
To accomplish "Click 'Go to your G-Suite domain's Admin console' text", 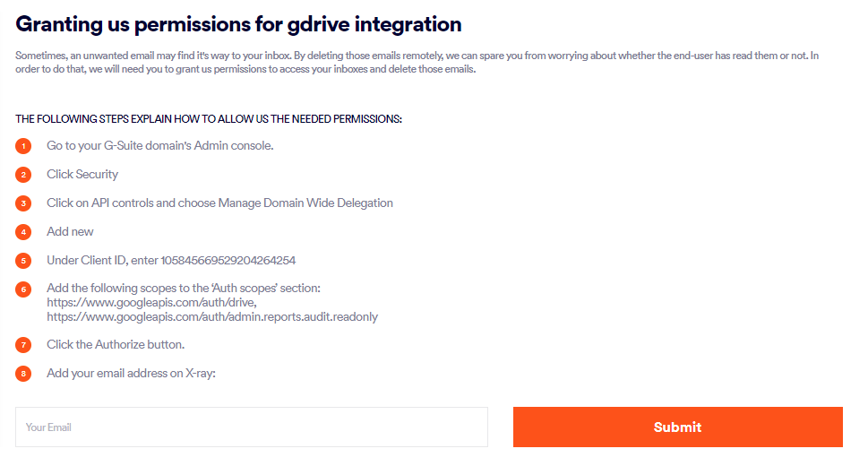I will [159, 145].
